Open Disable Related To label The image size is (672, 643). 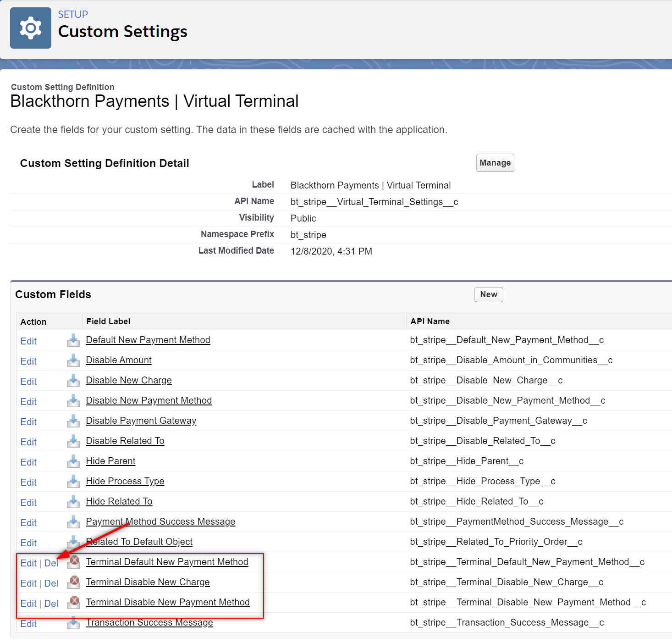click(125, 441)
